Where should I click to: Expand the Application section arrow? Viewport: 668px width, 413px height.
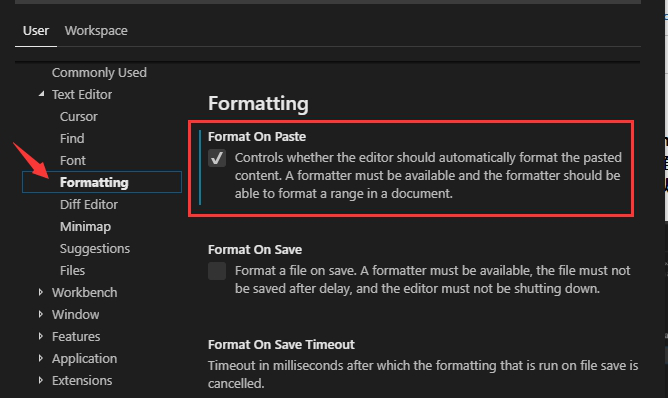(x=41, y=359)
